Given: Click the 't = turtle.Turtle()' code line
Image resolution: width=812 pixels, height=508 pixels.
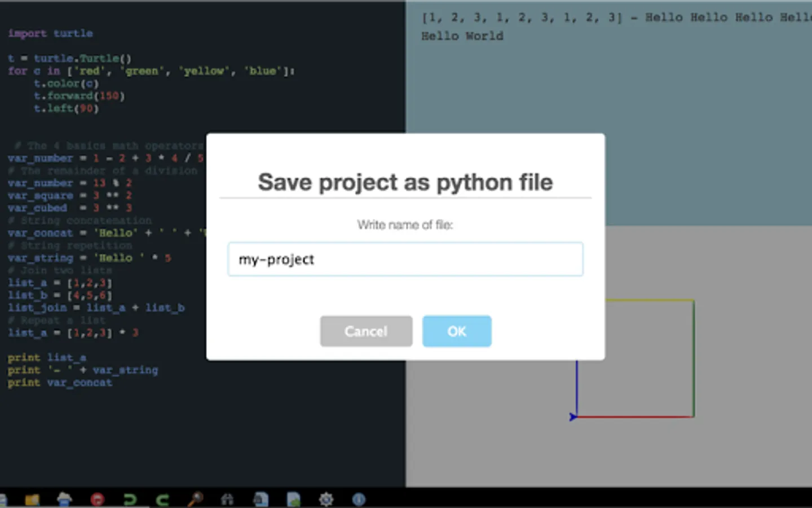Looking at the screenshot, I should pos(70,58).
